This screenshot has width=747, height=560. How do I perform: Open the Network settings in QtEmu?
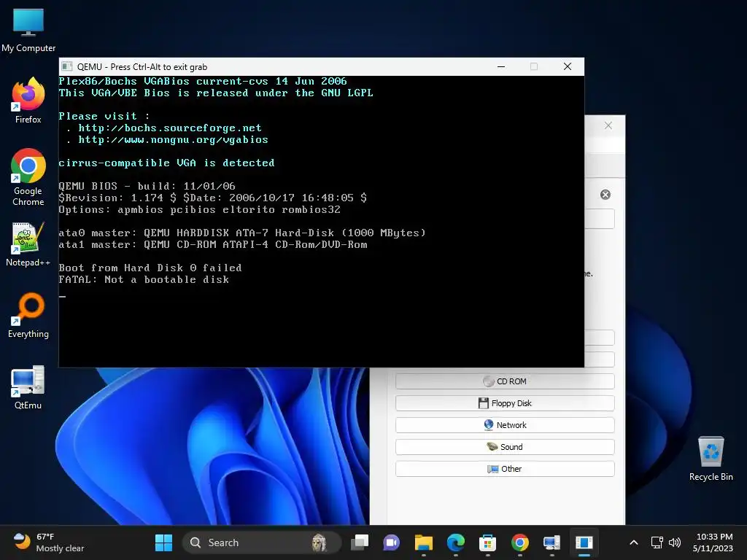pyautogui.click(x=505, y=425)
